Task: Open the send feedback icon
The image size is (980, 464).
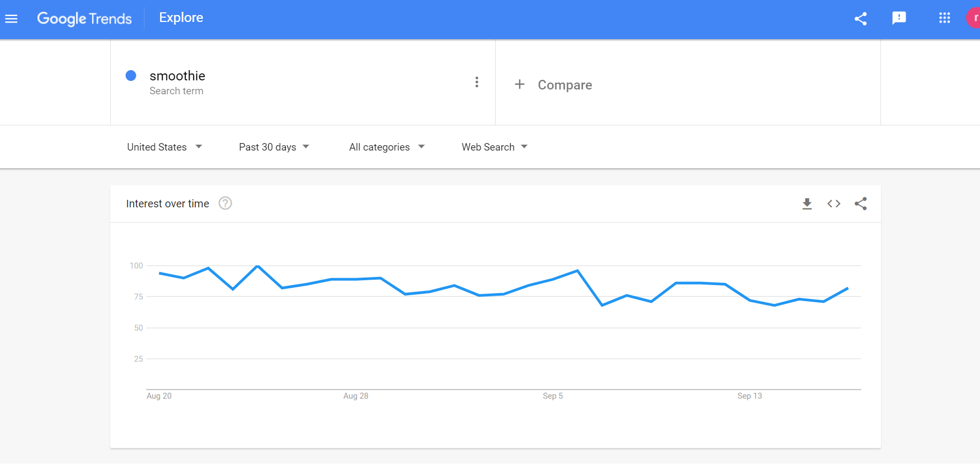Action: 899,18
